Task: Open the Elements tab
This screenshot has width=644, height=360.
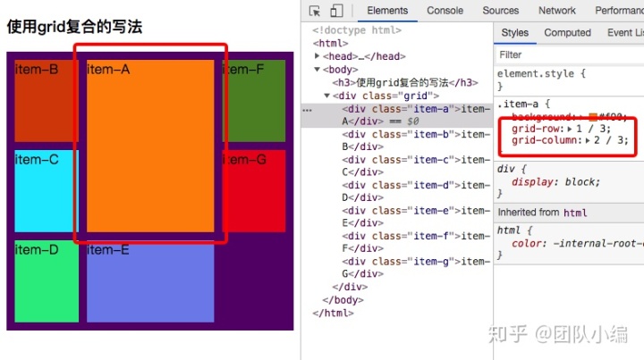Action: tap(387, 11)
